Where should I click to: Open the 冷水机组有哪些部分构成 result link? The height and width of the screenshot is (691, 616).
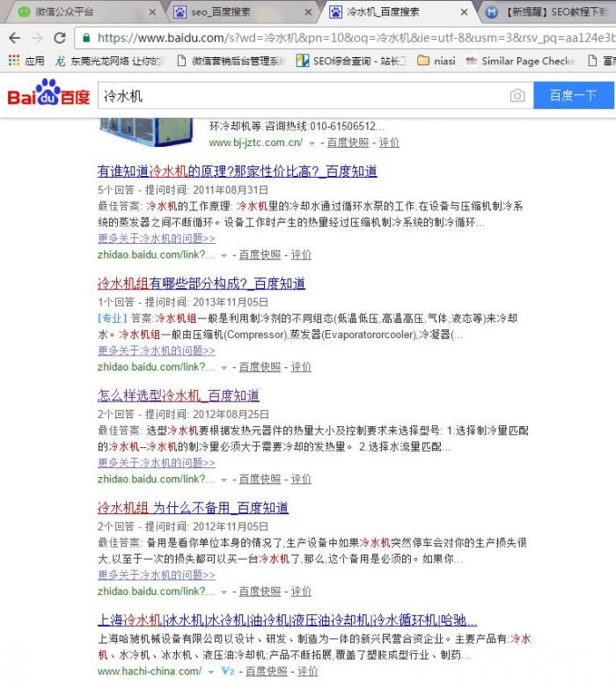[x=202, y=283]
